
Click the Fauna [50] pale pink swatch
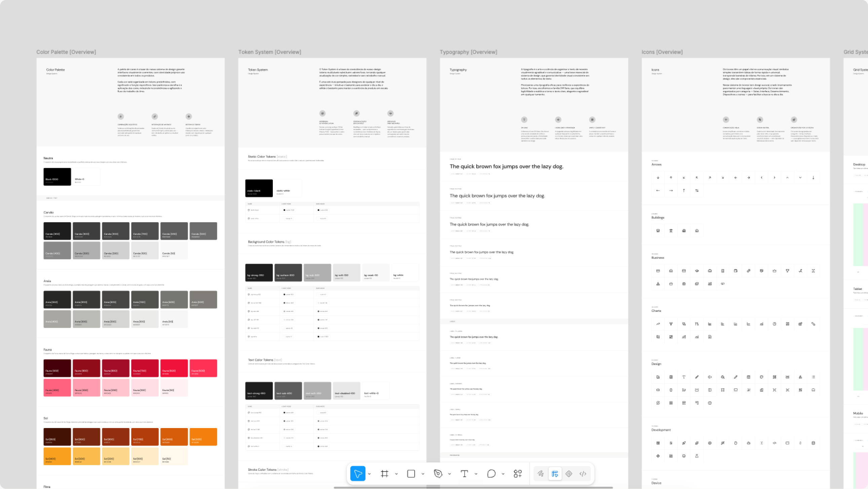click(174, 388)
